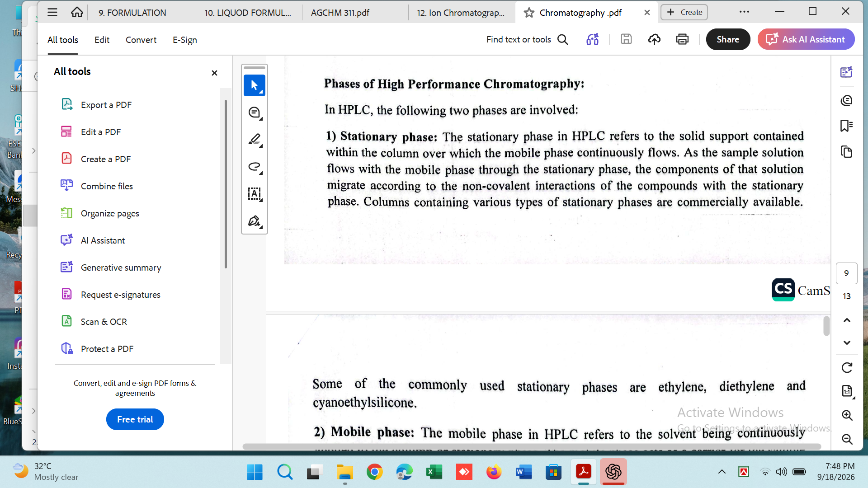Print the document using the printer icon
868x488 pixels.
click(x=682, y=39)
